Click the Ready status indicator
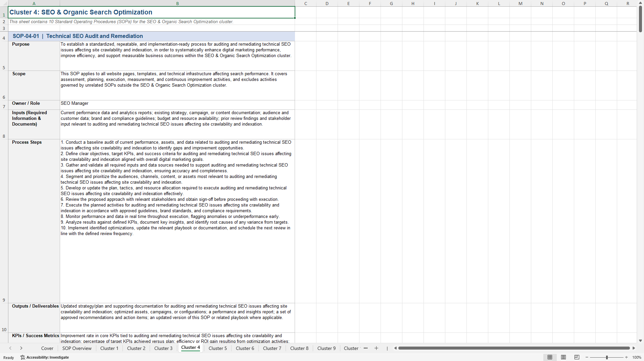This screenshot has width=644, height=361. 9,358
